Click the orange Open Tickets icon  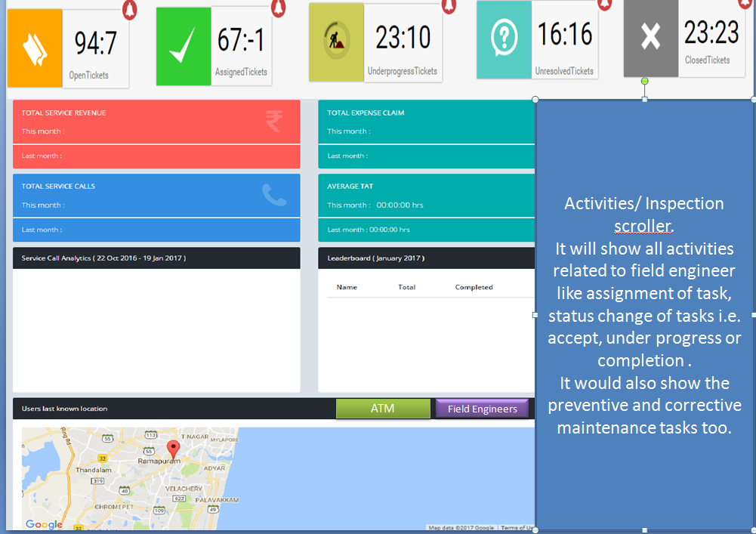(x=35, y=48)
